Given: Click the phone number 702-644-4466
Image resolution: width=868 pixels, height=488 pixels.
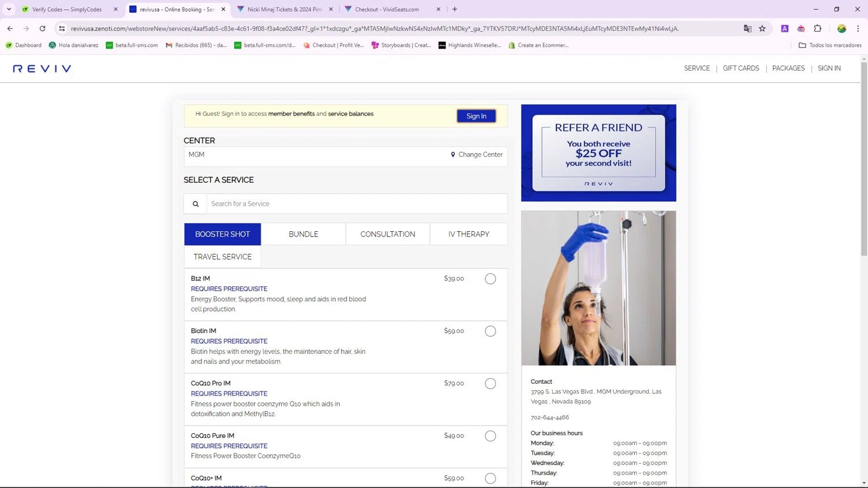Looking at the screenshot, I should pos(550,417).
